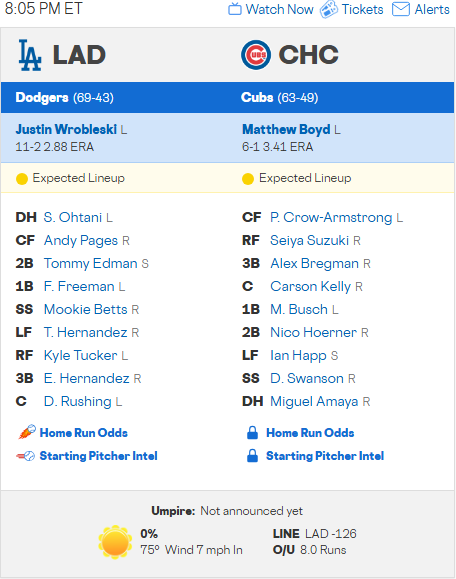Click the Dodgers Expected Lineup yellow indicator
Viewport: 456px width, 579px height.
pyautogui.click(x=22, y=179)
